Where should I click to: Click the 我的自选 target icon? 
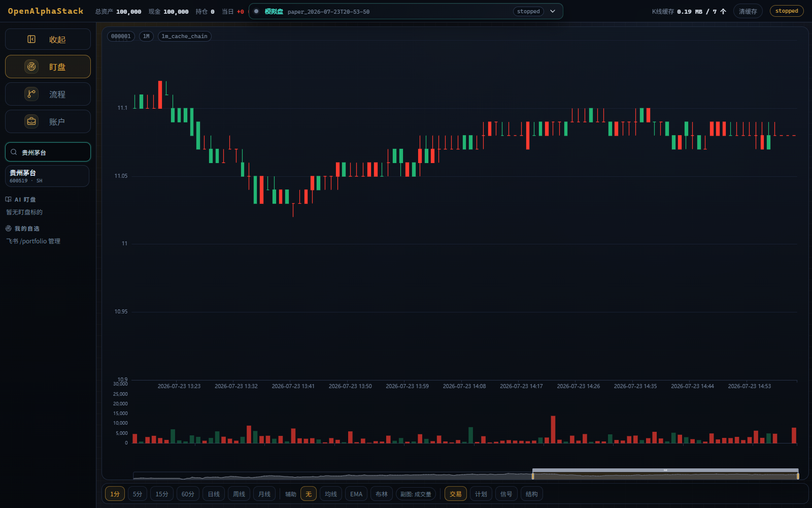click(x=9, y=229)
